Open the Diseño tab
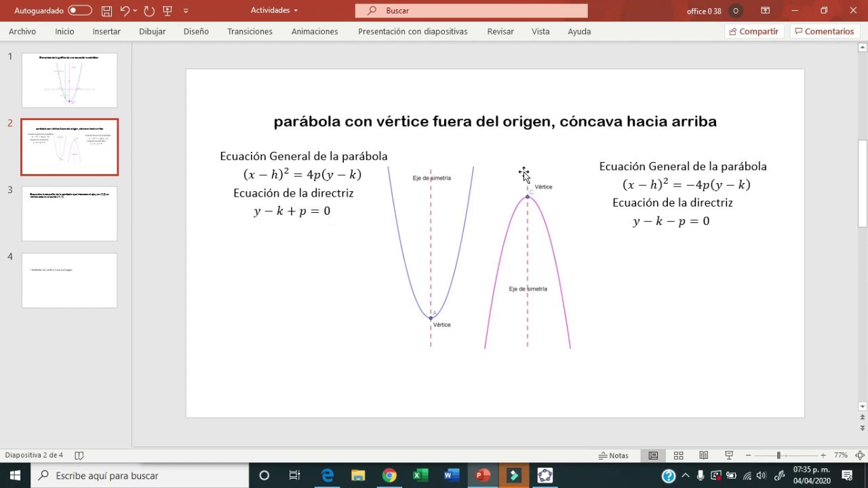Image resolution: width=868 pixels, height=488 pixels. [196, 31]
